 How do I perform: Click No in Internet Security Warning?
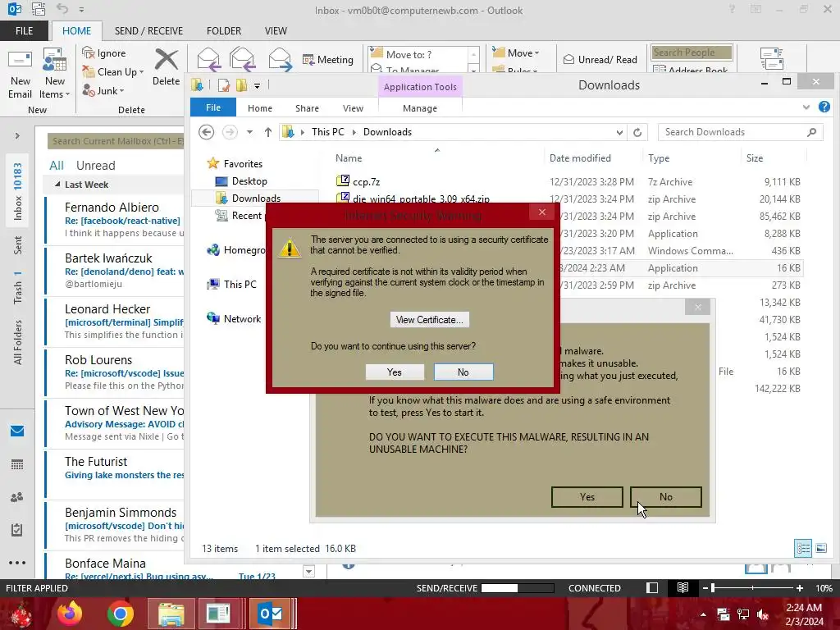[463, 372]
